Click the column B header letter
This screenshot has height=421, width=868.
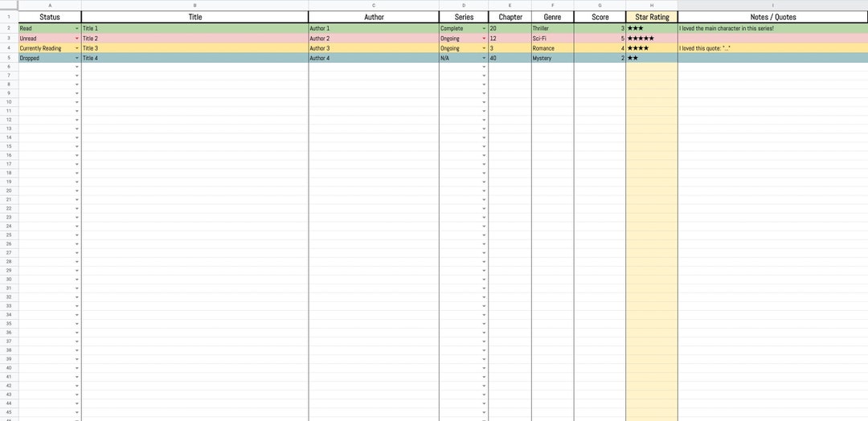[x=194, y=5]
